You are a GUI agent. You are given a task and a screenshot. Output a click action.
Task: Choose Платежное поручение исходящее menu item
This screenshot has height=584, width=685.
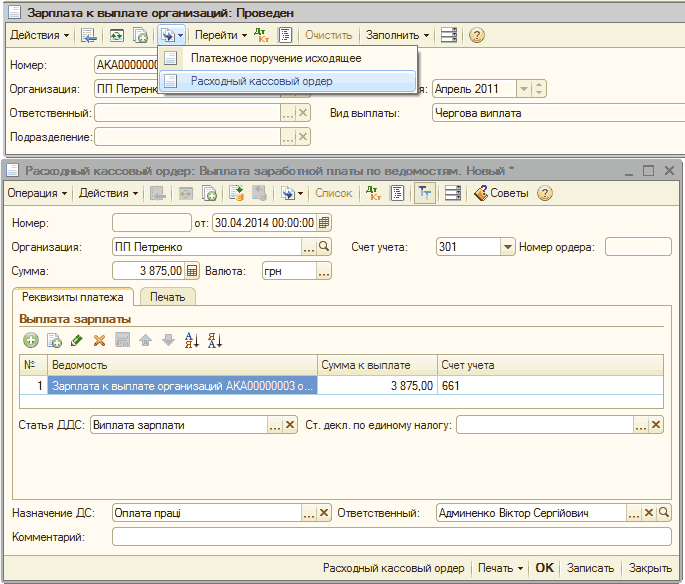[x=275, y=58]
